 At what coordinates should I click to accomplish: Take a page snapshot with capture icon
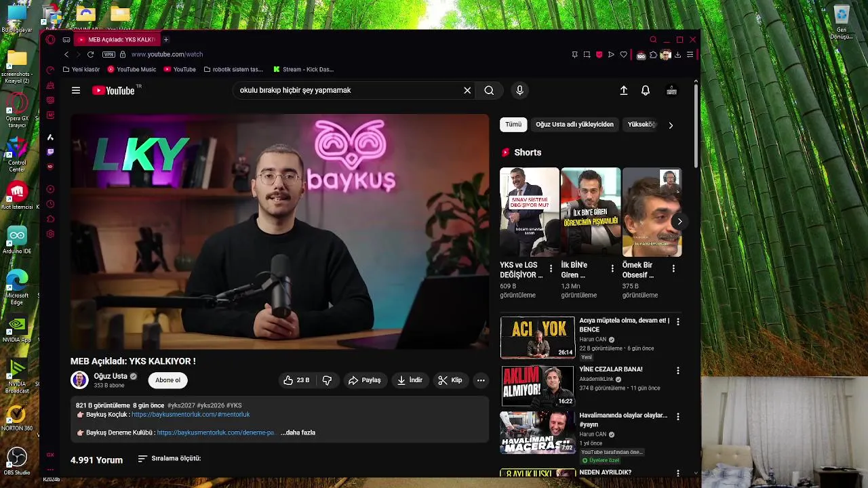587,54
